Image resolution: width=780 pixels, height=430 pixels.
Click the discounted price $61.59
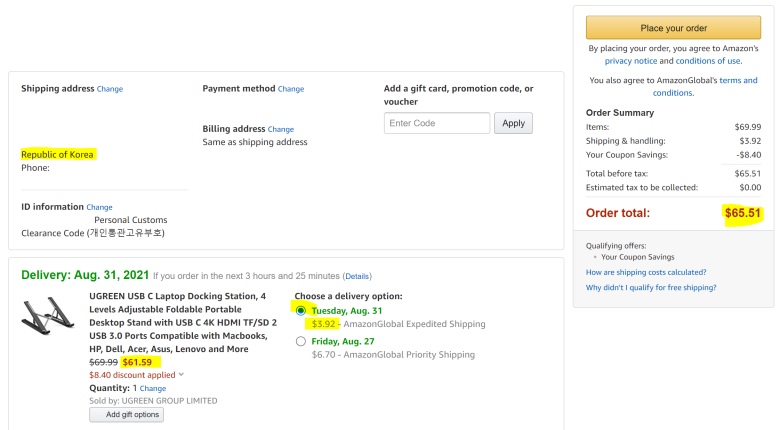137,362
